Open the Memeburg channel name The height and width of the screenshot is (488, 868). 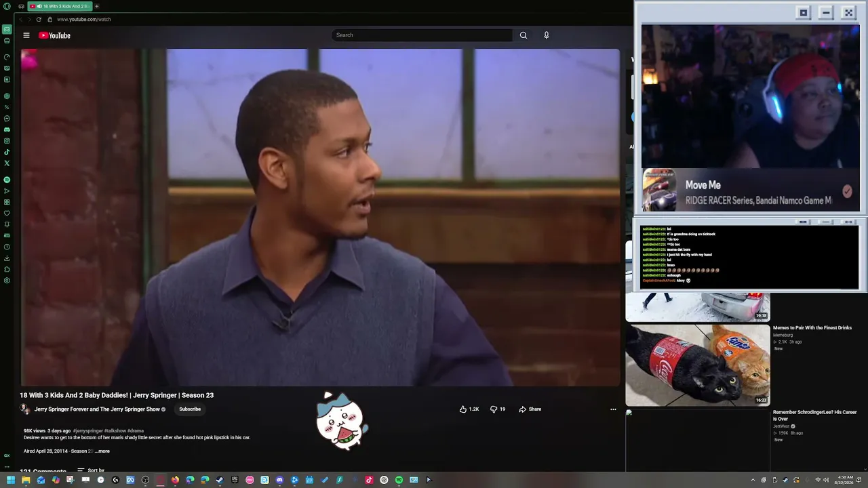click(x=783, y=335)
